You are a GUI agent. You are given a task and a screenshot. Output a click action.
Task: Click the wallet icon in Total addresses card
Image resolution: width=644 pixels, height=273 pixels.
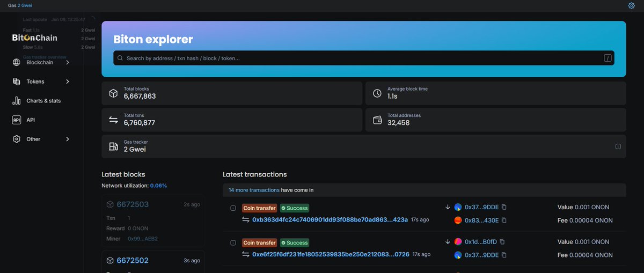point(377,120)
